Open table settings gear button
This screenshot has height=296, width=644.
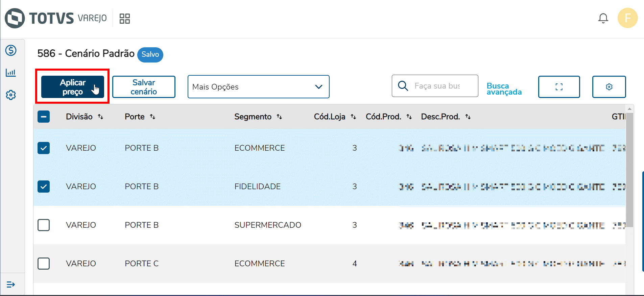click(x=609, y=87)
